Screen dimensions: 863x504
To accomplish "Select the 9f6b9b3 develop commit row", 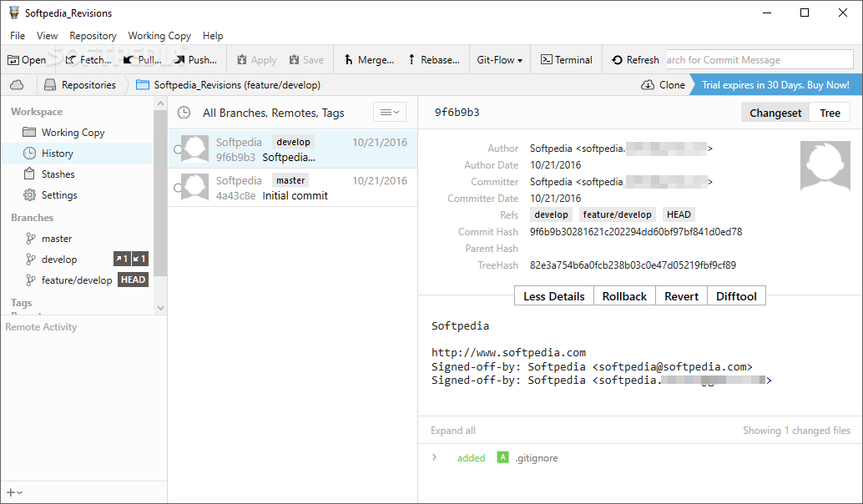I will (x=293, y=149).
